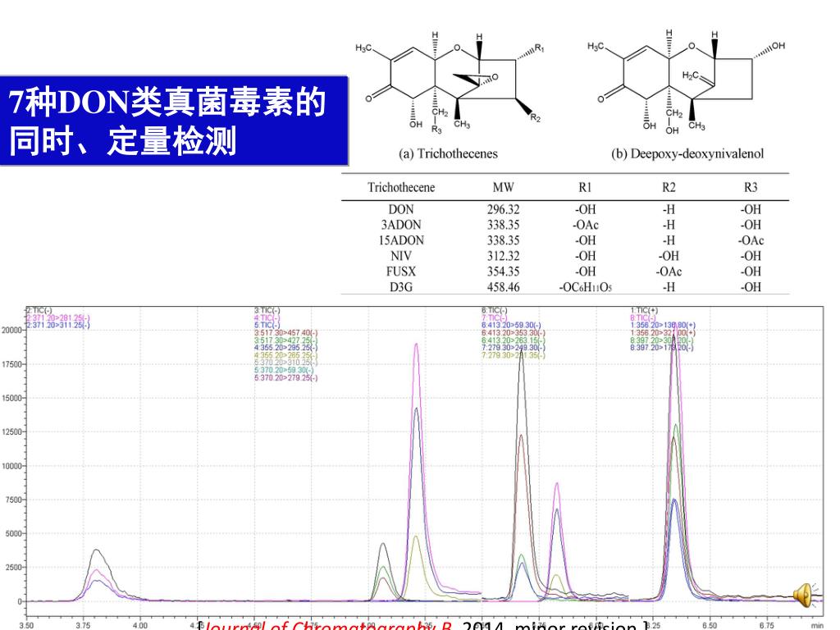Click the Deepoxy-deoxynivalenol structure diagram
Screen dimensions: 840x630
click(x=687, y=81)
